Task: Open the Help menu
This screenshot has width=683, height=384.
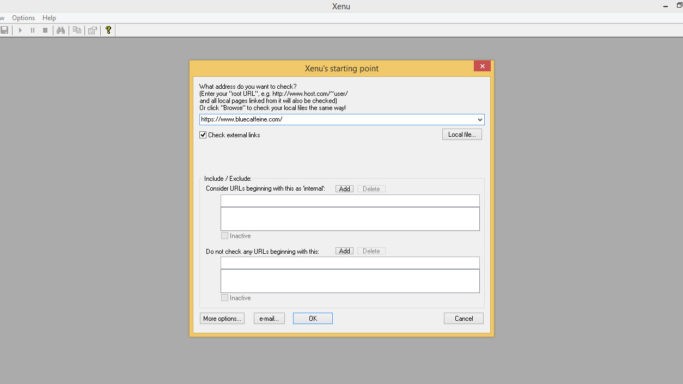Action: click(49, 18)
